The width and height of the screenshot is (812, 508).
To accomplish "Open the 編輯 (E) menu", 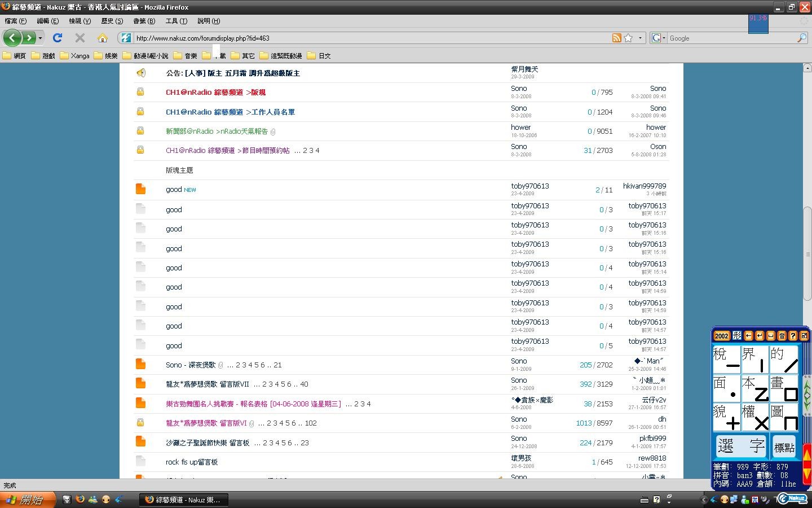I will coord(48,21).
